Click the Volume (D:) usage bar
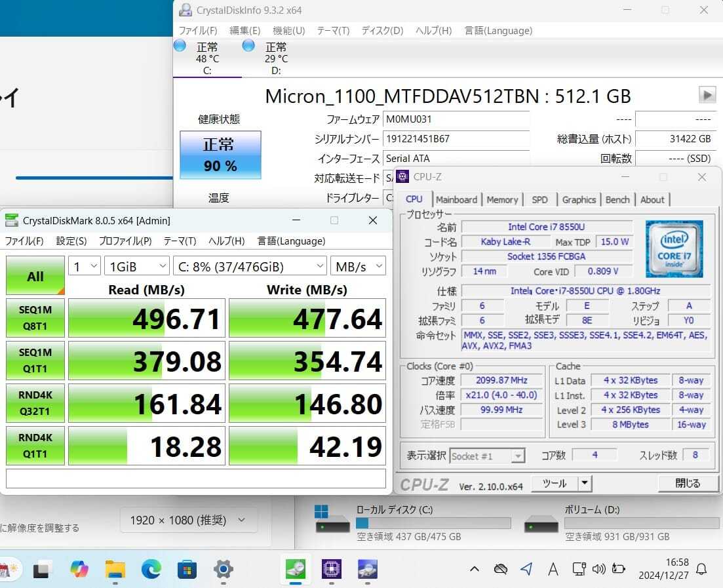Screen dimensions: 723x588 pos(642,522)
